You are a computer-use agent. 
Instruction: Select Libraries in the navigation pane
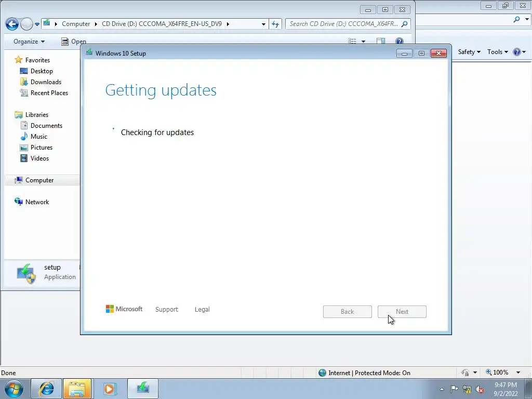click(x=32, y=115)
